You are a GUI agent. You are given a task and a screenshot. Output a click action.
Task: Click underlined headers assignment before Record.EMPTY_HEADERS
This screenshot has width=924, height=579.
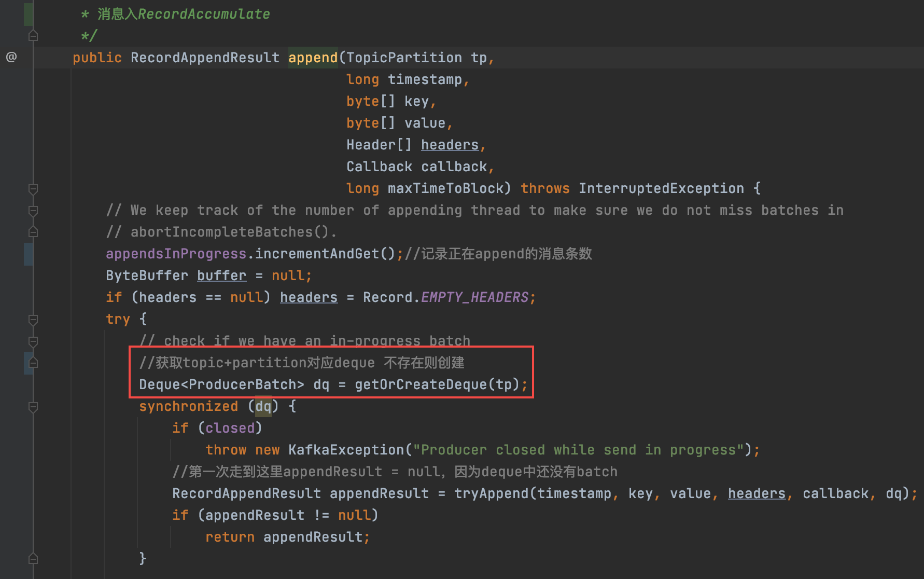(309, 297)
